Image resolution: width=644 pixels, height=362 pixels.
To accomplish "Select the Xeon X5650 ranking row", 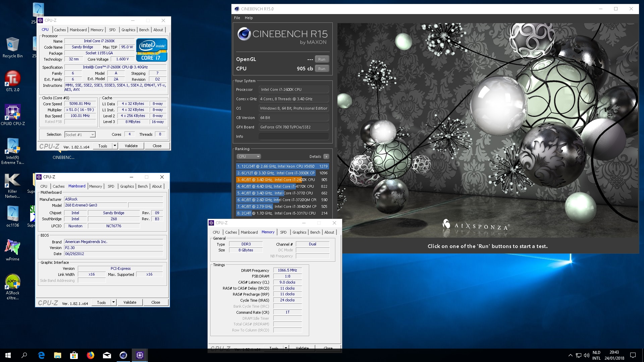I will 282,166.
